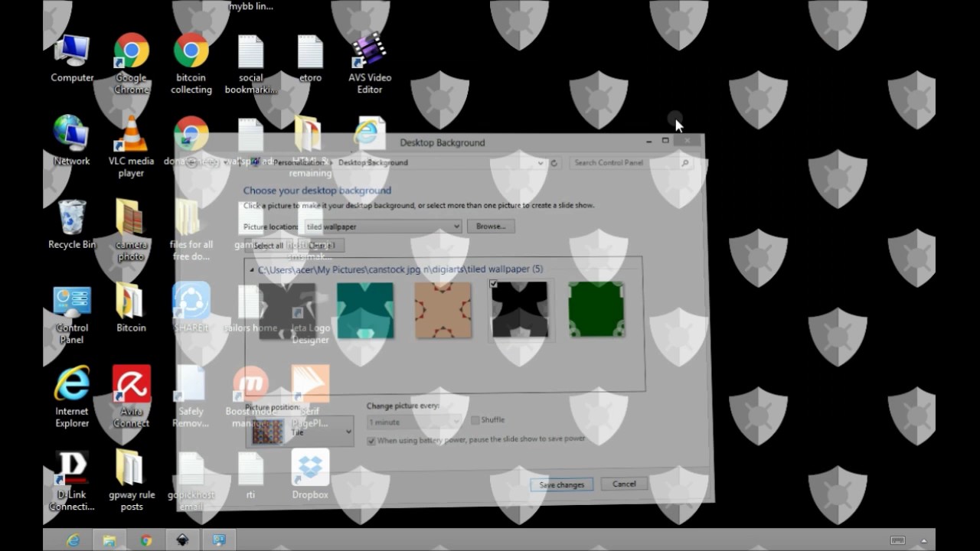Click the Inkscape taskbar icon
This screenshot has width=980, height=551.
click(182, 540)
